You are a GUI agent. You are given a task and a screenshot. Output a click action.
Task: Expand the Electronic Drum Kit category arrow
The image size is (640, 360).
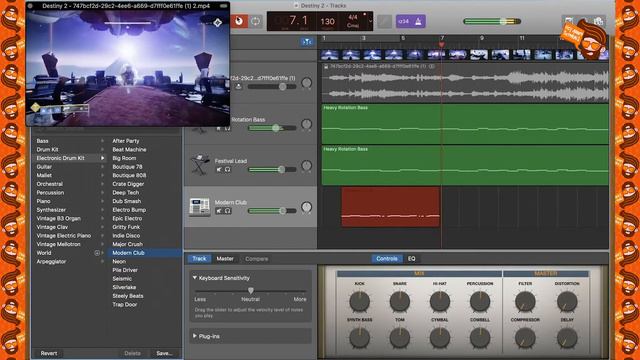coord(102,158)
